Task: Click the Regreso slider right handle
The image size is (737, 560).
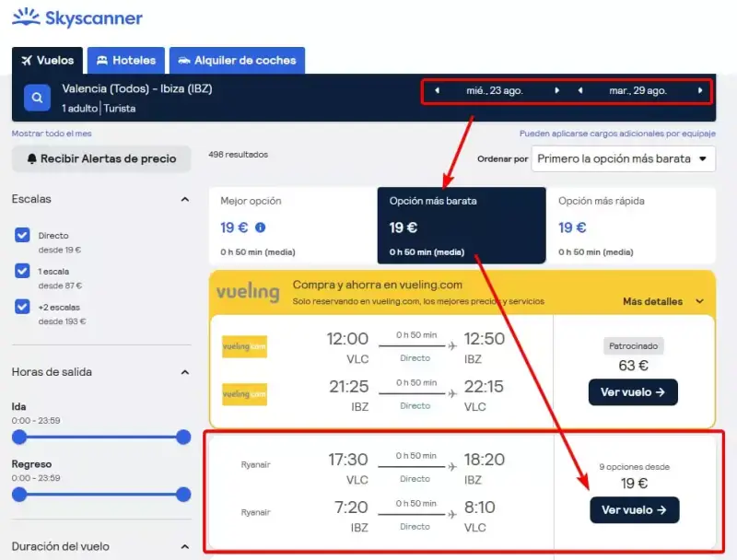Action: click(183, 495)
